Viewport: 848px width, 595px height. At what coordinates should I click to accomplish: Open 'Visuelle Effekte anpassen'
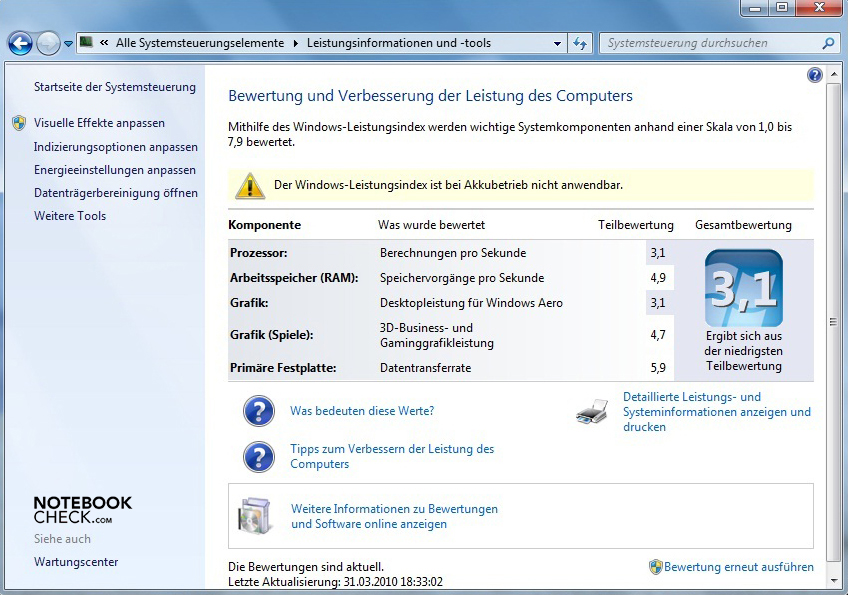(100, 123)
